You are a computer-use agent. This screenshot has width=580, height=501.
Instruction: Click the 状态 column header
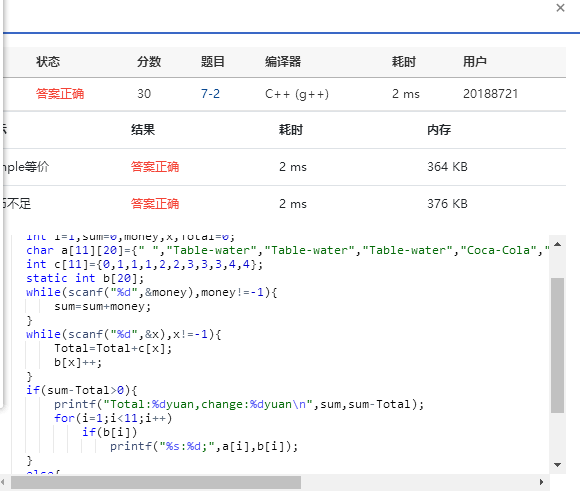pos(48,62)
